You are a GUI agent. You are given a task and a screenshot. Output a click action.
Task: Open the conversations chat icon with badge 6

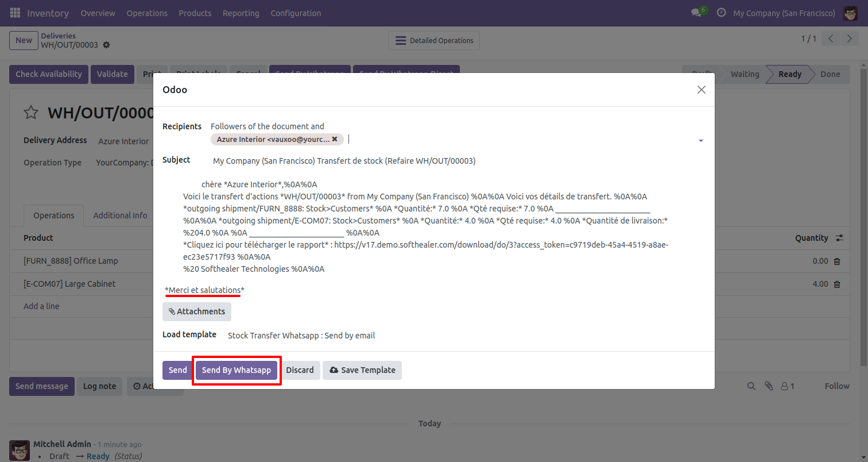698,13
